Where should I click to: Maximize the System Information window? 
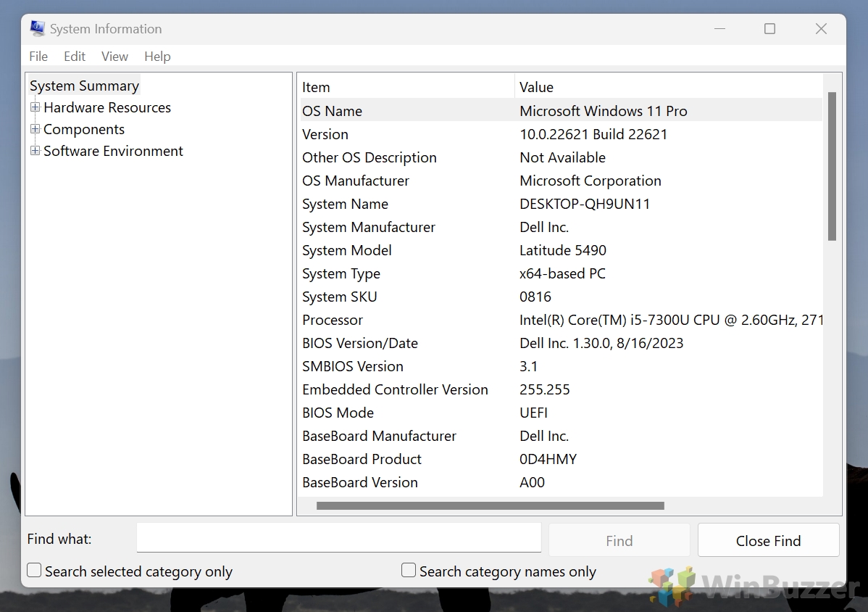click(x=769, y=29)
